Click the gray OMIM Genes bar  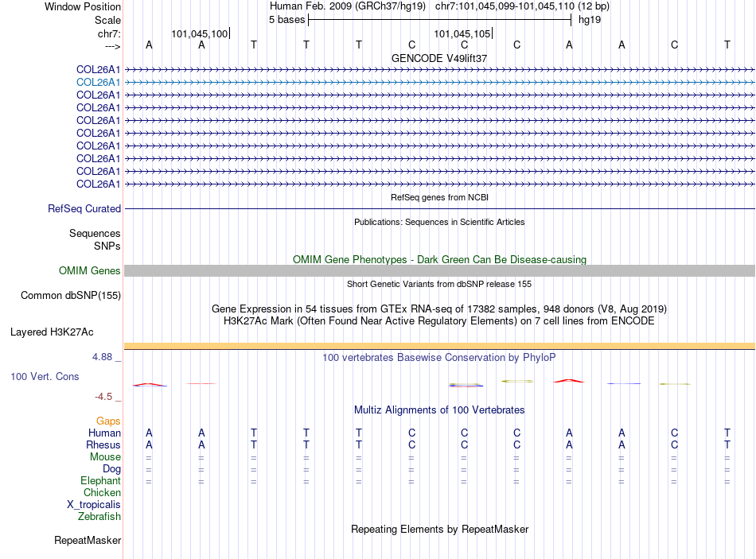coord(439,271)
